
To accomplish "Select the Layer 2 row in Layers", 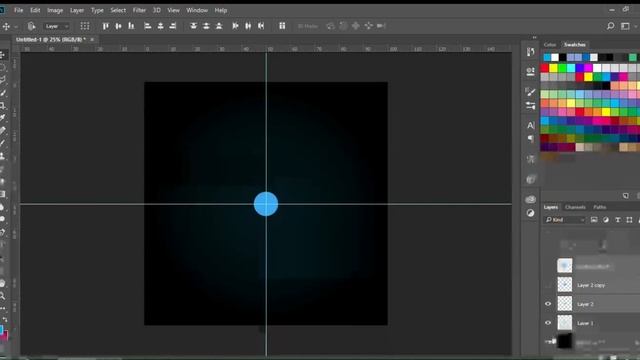I will (591, 304).
